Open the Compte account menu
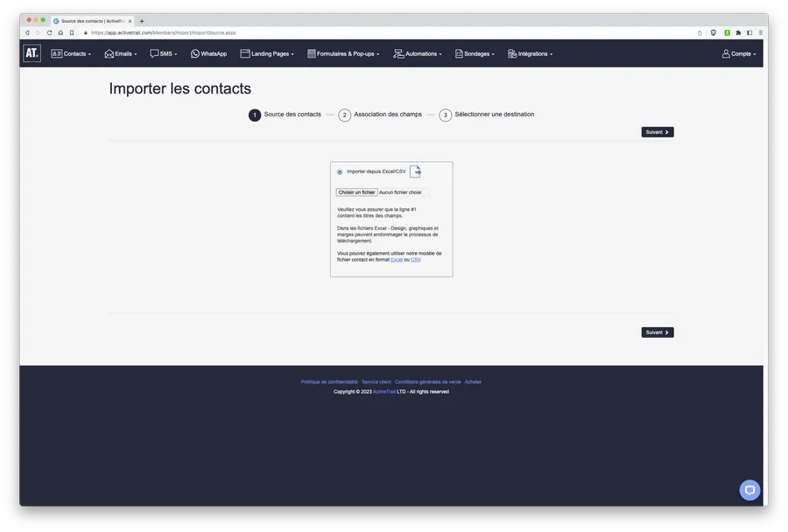Screen dimensions: 788x532 click(x=739, y=53)
